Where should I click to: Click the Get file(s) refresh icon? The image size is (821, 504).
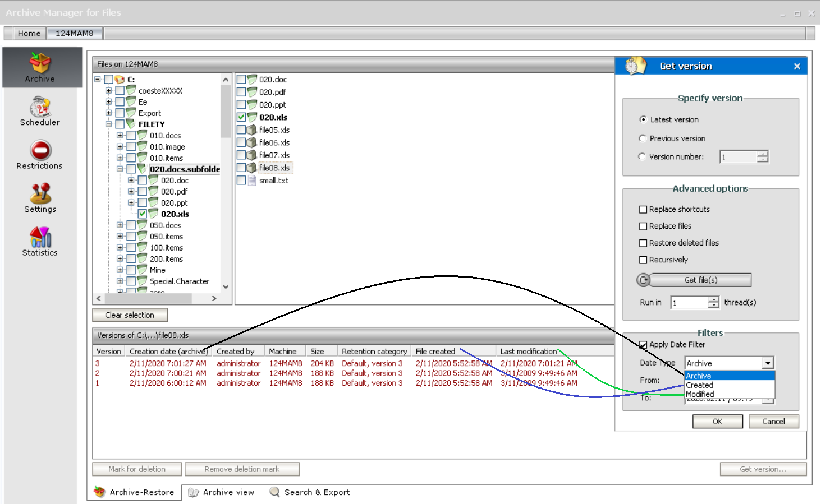[645, 280]
